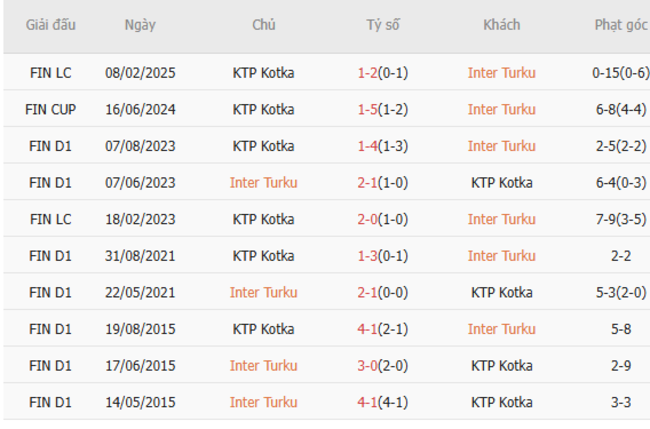Open the 4-1 score on 19/08/2015
The width and height of the screenshot is (650, 429).
(x=367, y=329)
